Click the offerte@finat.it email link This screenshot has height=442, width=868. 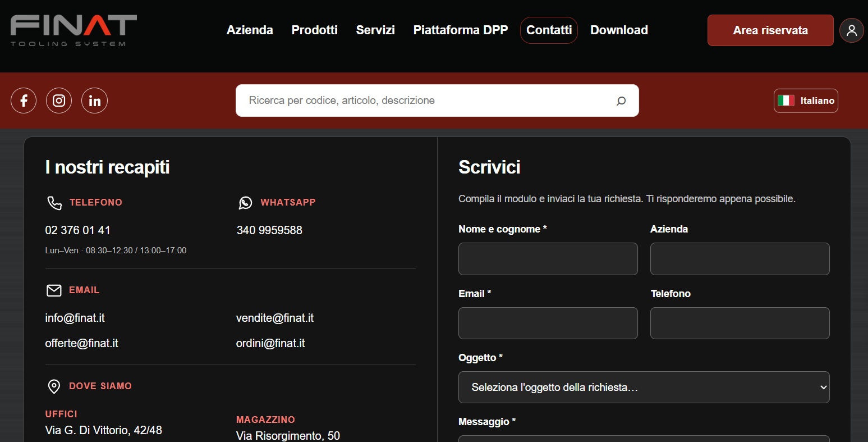coord(82,343)
